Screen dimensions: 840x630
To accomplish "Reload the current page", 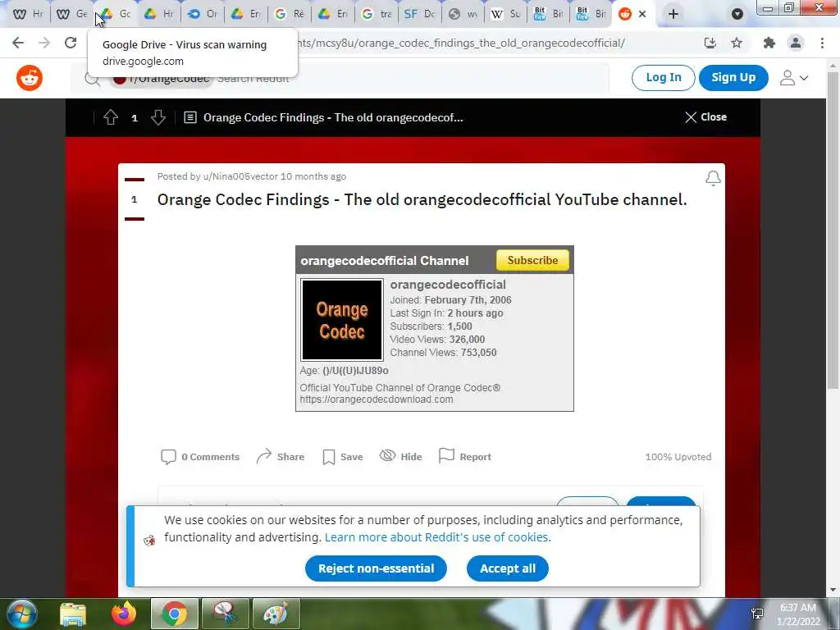I will [71, 43].
